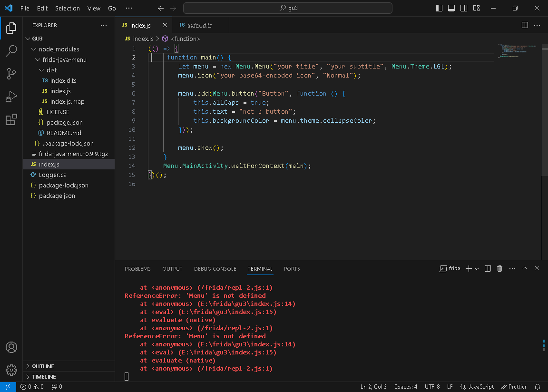Click the gu3 command center search box
The width and height of the screenshot is (548, 392).
tap(288, 8)
